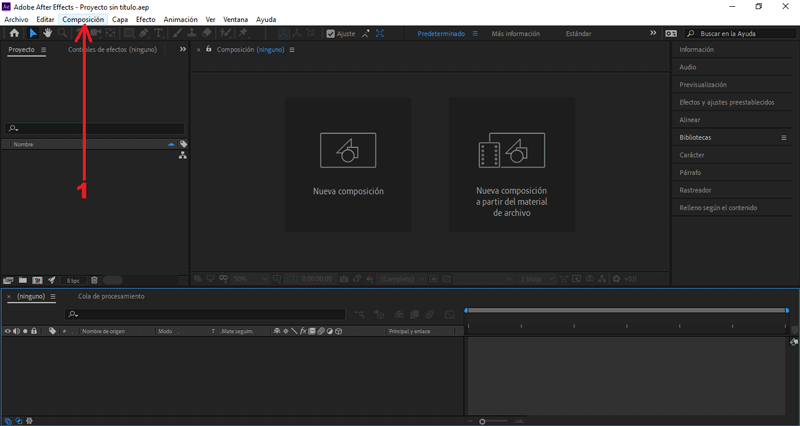
Task: Select the Pen tool
Action: (144, 33)
